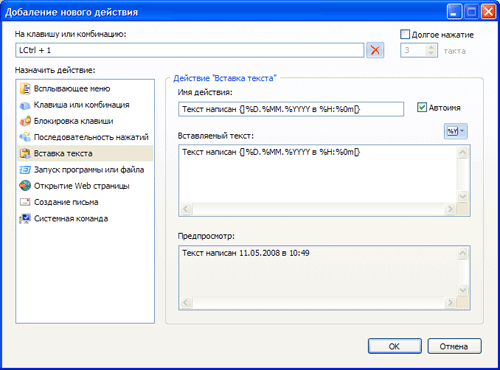Viewport: 500px width, 370px height.
Task: Select the keypress sequence action icon
Action: click(x=25, y=137)
